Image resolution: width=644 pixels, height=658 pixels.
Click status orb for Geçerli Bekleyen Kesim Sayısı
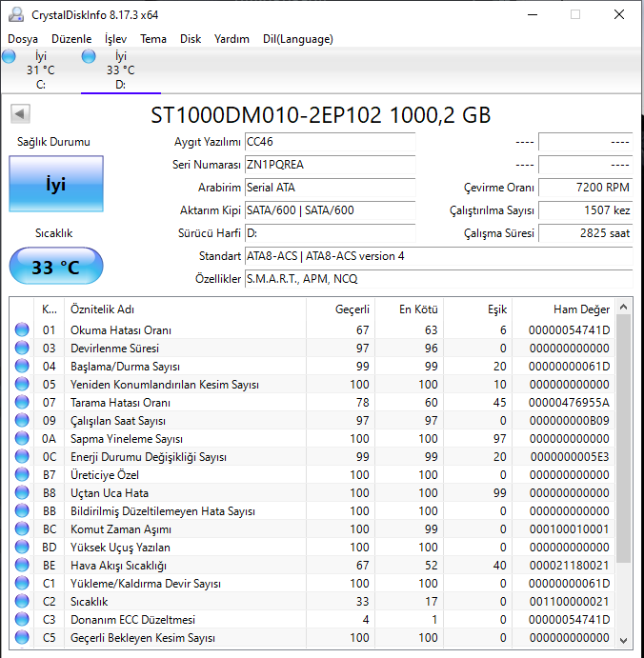click(x=22, y=637)
